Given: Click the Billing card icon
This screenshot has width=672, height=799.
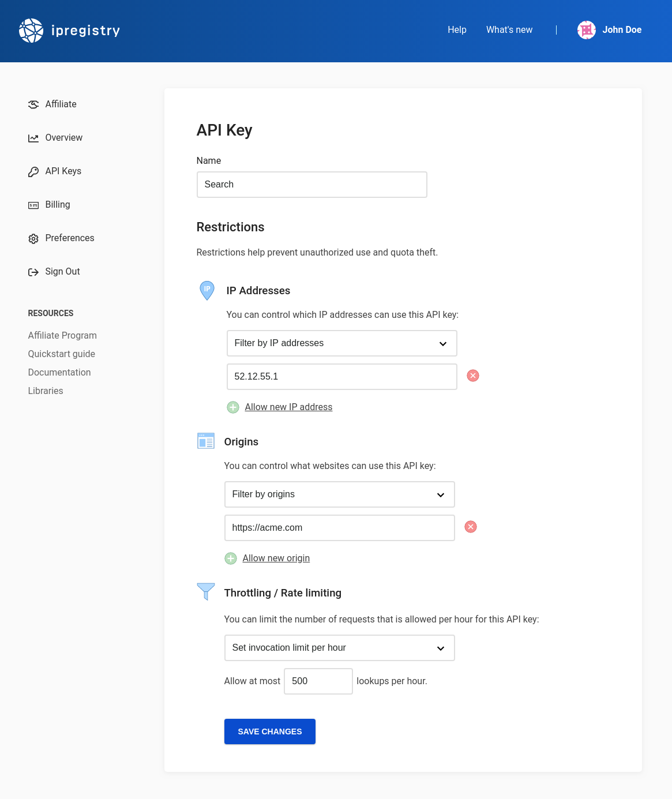Looking at the screenshot, I should tap(33, 205).
